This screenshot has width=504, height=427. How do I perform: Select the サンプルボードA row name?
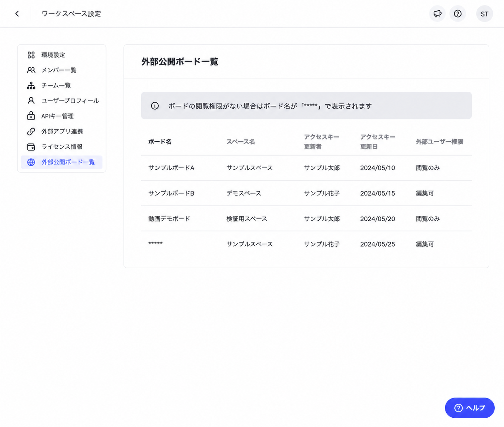click(x=171, y=168)
